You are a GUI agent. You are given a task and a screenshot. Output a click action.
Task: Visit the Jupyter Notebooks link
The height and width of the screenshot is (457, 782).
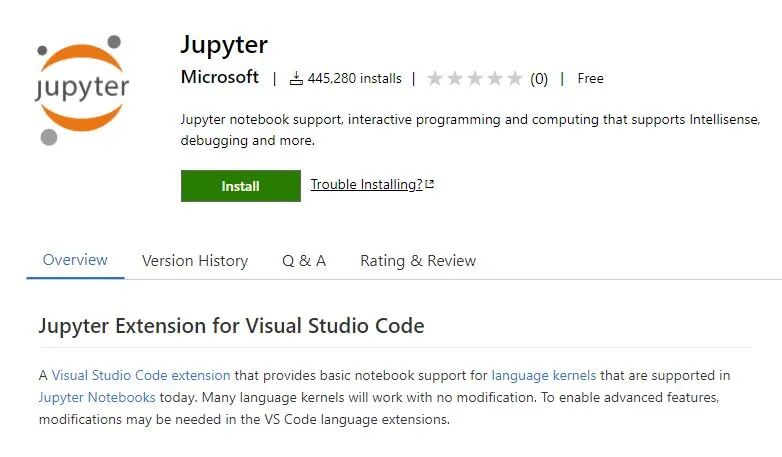tap(97, 397)
